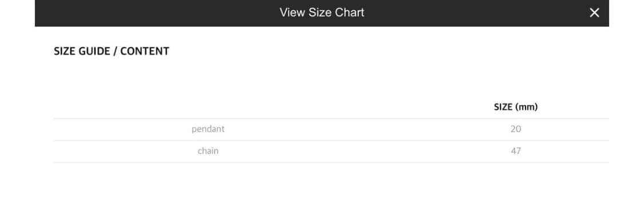Select the chain row label
The image size is (644, 210).
click(x=208, y=151)
